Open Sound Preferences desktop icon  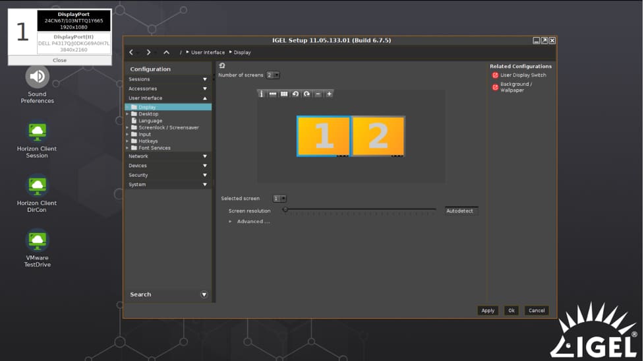(x=38, y=84)
